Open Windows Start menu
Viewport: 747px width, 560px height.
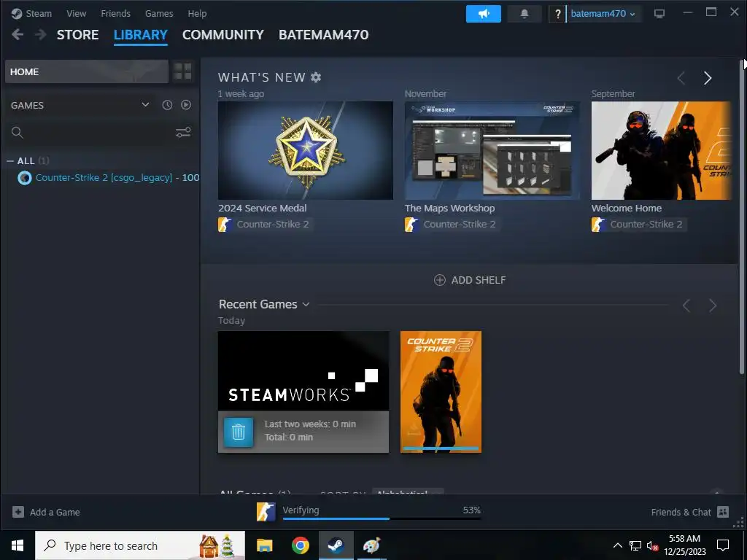(x=18, y=545)
